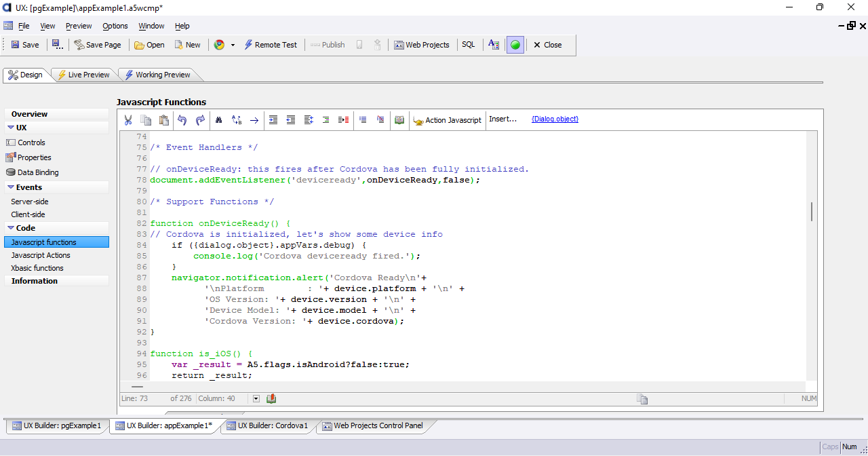Open Find and Replace (A to B) icon
868x456 pixels.
(x=237, y=120)
